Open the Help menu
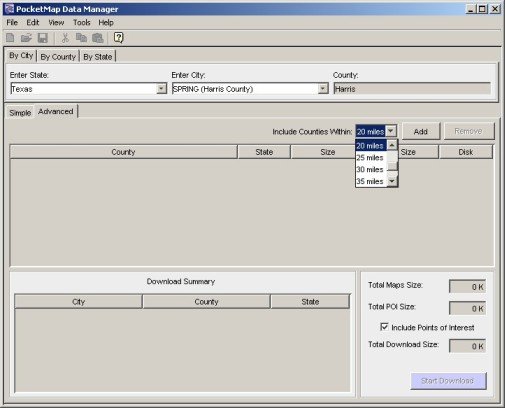The width and height of the screenshot is (505, 408). click(x=106, y=22)
